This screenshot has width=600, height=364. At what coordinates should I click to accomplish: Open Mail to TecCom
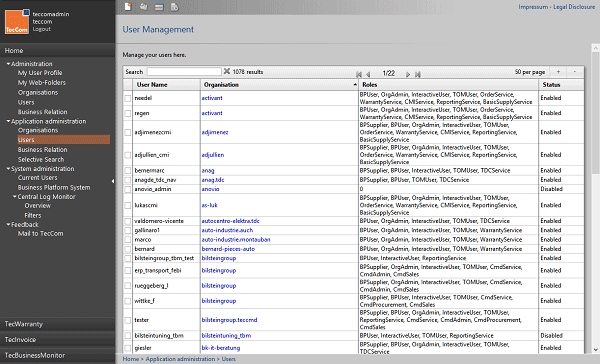(41, 233)
